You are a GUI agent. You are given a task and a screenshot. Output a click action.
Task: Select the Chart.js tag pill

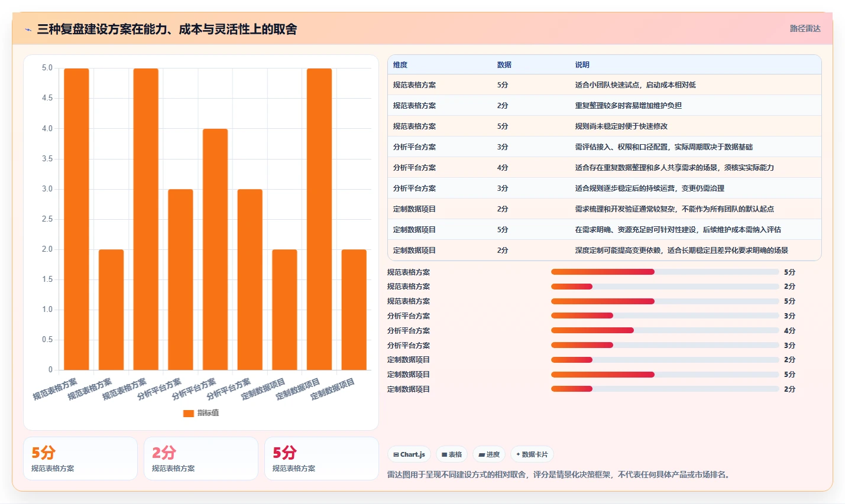point(409,454)
